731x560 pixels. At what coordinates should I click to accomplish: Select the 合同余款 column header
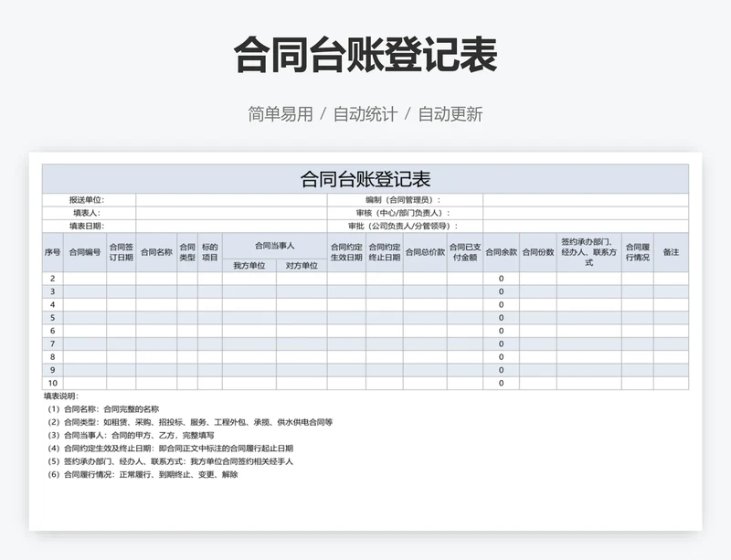[501, 252]
